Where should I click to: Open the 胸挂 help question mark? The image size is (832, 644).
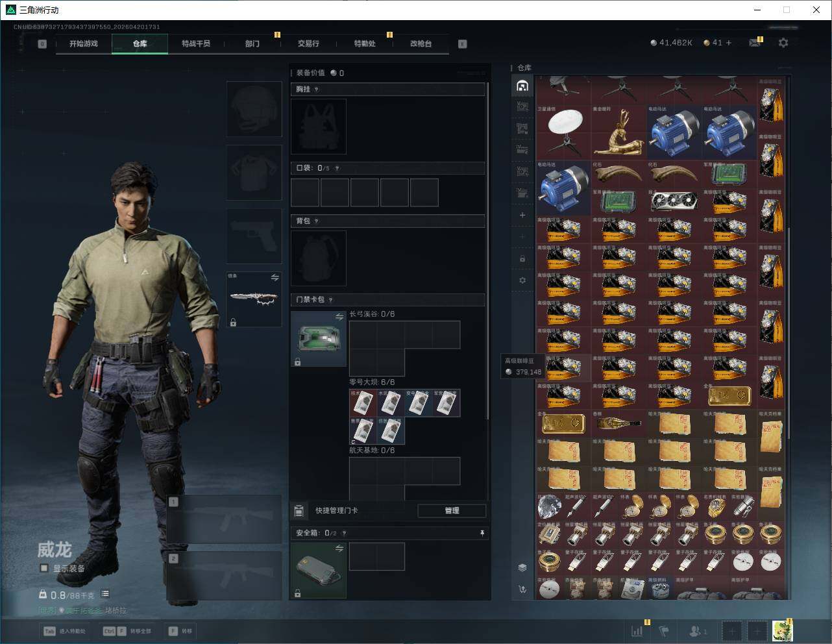(316, 90)
